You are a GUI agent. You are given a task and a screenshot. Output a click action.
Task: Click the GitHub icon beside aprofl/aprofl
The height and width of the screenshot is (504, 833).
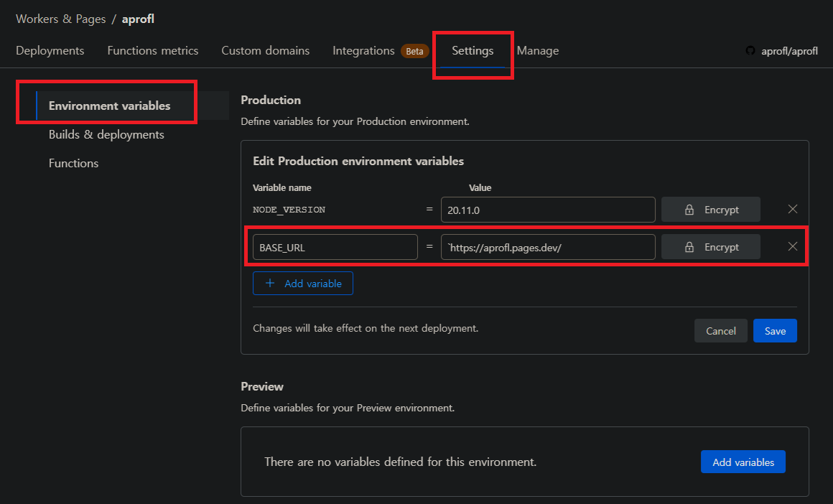750,51
